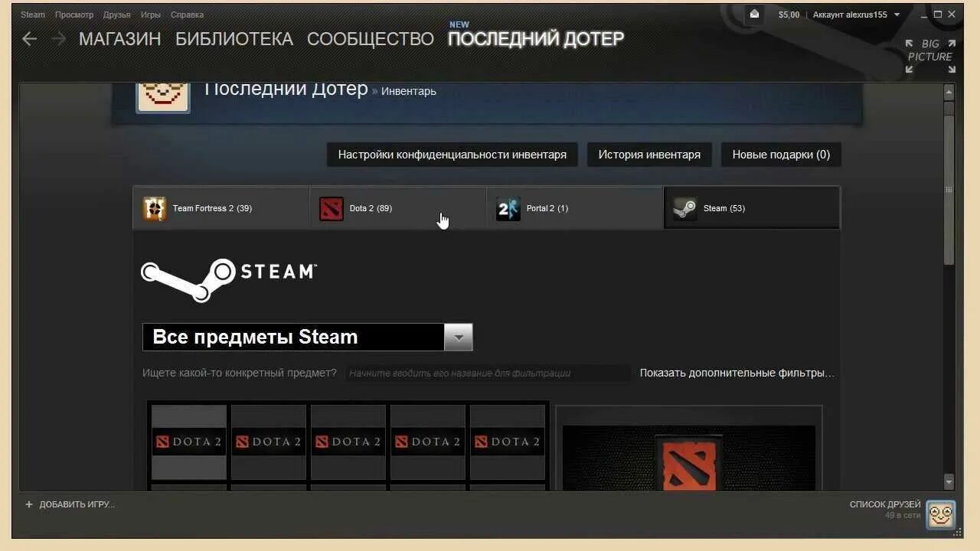Select the first Dota 2 inventory item
Screen dimensions: 980x551
coord(189,442)
